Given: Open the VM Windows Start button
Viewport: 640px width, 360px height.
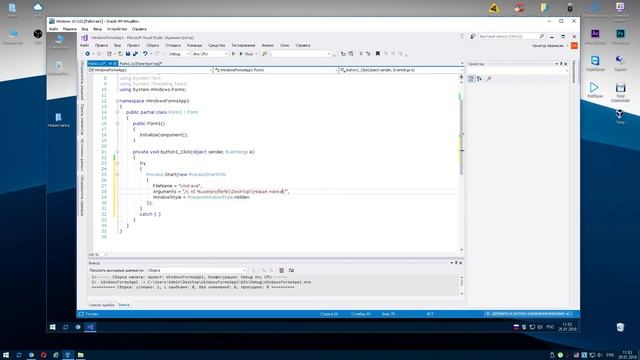Looking at the screenshot, I should pos(53,327).
